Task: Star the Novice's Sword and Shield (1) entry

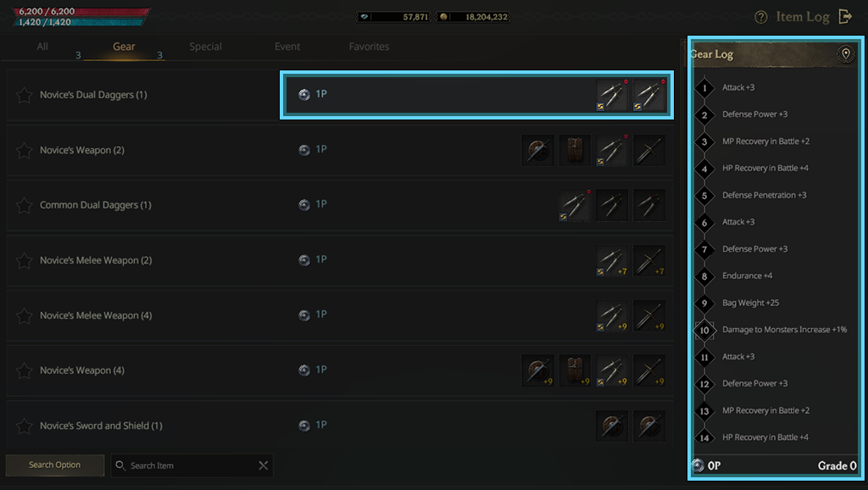Action: click(25, 426)
